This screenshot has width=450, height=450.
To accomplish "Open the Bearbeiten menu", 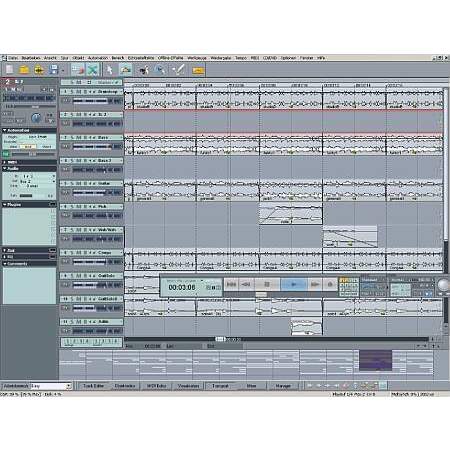I will pyautogui.click(x=31, y=58).
